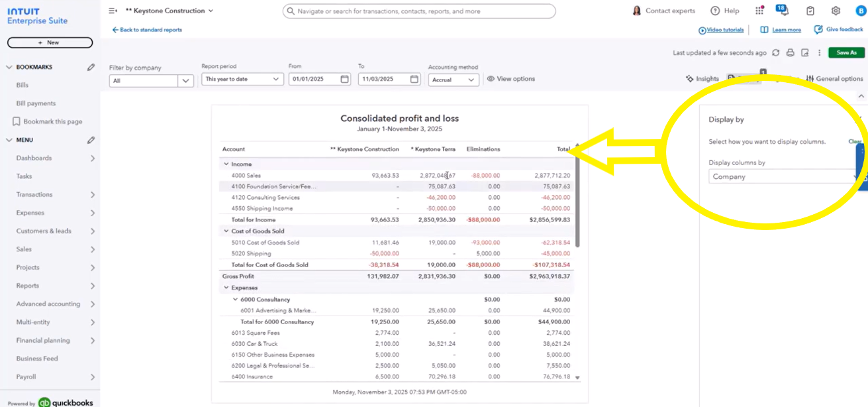Select Multi-entity from the sidebar menu

(33, 322)
